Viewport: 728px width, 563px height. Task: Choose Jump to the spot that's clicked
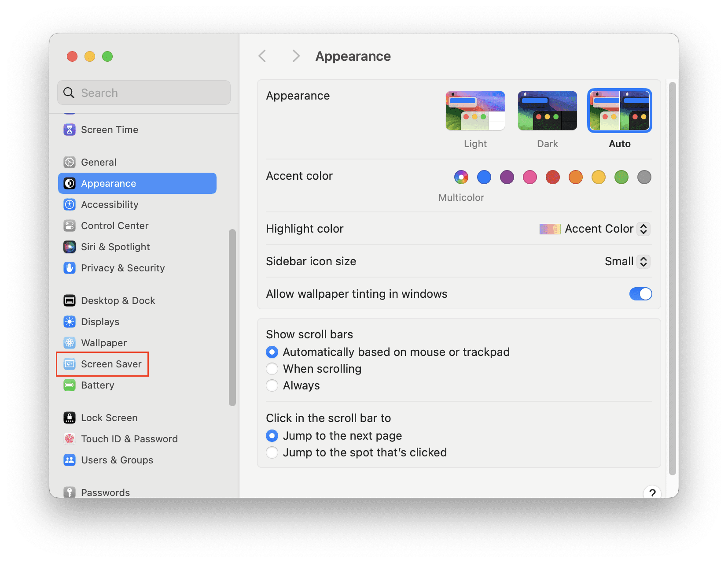[272, 452]
